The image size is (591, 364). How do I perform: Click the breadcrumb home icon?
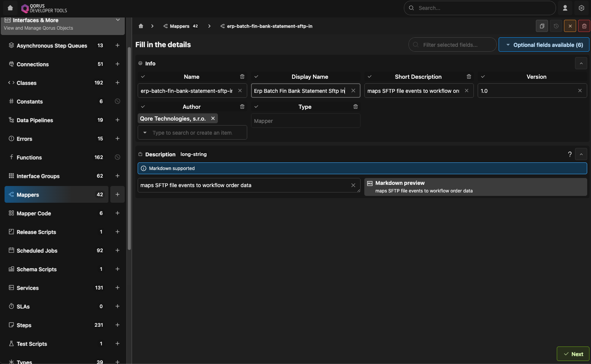pyautogui.click(x=141, y=26)
